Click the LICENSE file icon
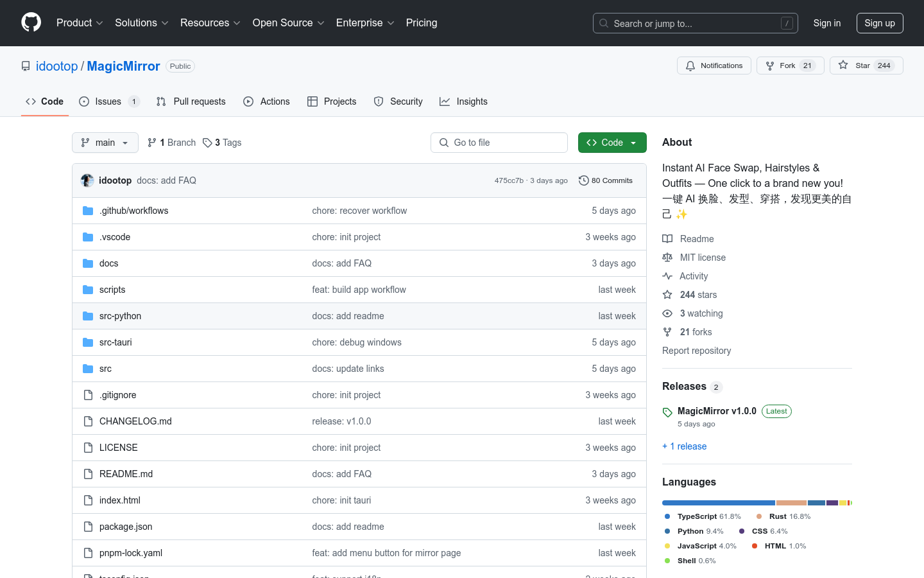The height and width of the screenshot is (578, 924). (x=88, y=448)
